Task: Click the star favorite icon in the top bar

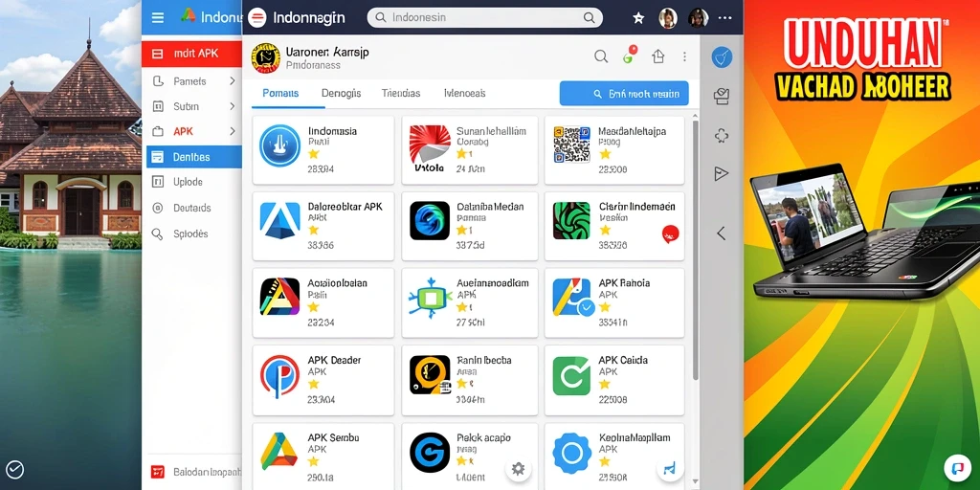Action: click(638, 18)
